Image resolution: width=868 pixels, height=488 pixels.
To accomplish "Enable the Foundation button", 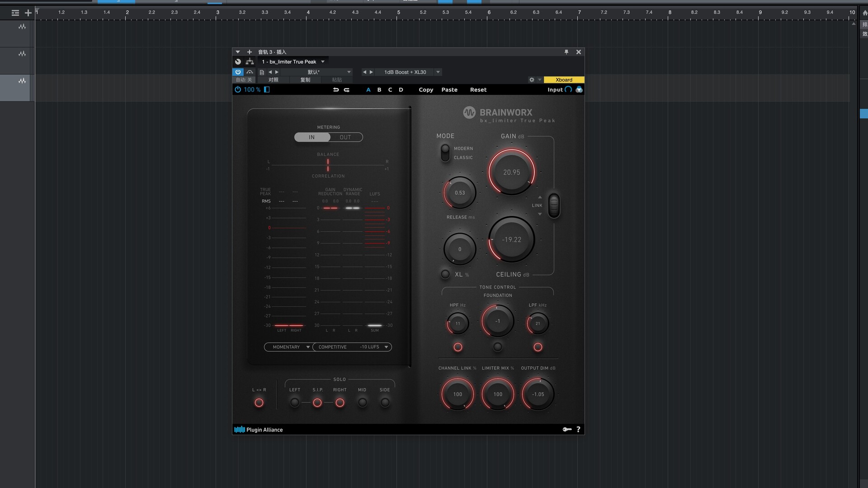I will pyautogui.click(x=498, y=347).
